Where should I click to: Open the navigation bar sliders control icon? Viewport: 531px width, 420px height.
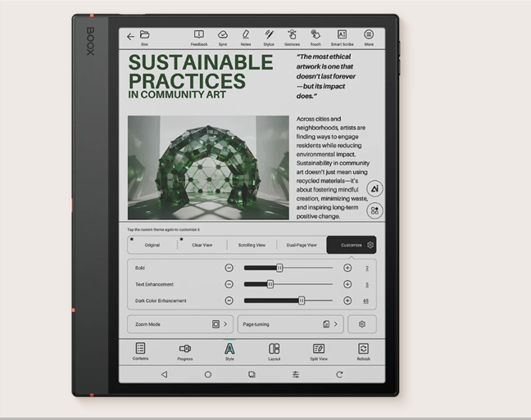pos(296,374)
